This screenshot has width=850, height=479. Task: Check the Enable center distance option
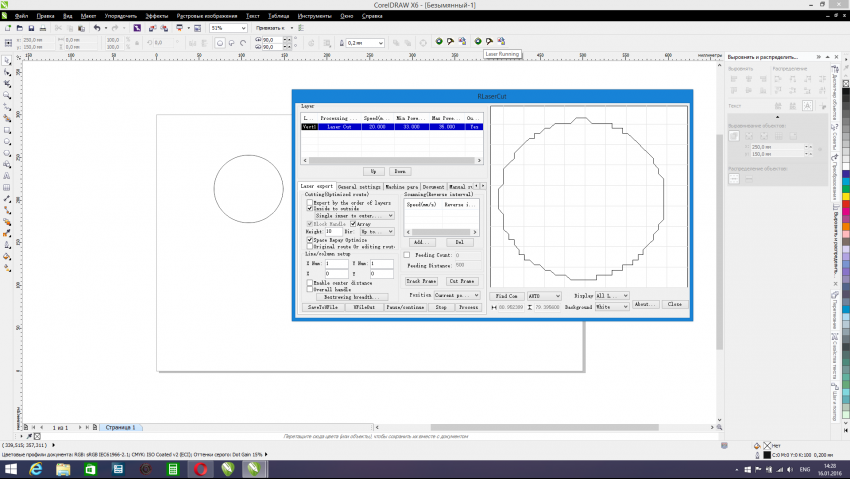[x=309, y=283]
